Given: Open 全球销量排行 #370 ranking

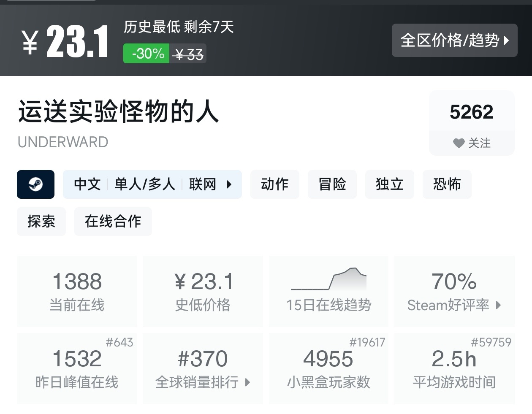Looking at the screenshot, I should pyautogui.click(x=203, y=369).
